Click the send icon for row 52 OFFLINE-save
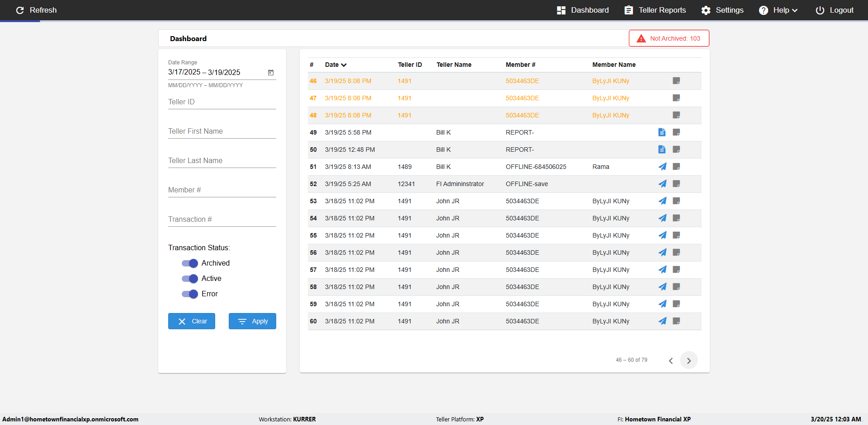 pyautogui.click(x=662, y=184)
